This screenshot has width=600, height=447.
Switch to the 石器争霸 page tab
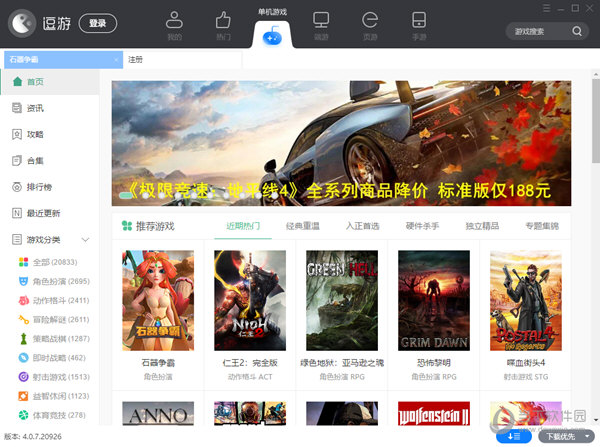(x=64, y=60)
